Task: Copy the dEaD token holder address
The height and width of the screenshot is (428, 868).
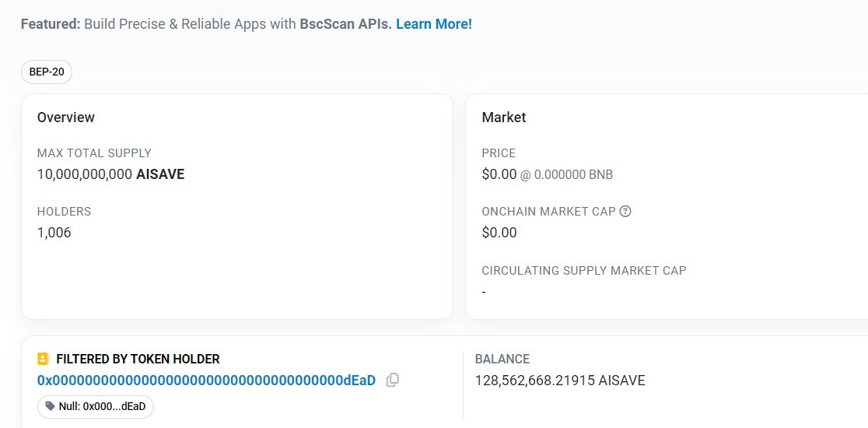Action: point(393,380)
